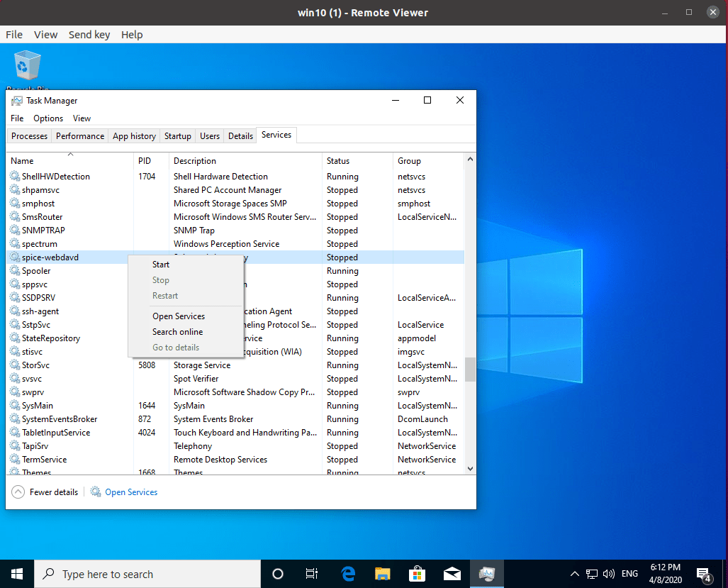Image resolution: width=728 pixels, height=588 pixels.
Task: Open Task View from the taskbar
Action: pos(311,574)
